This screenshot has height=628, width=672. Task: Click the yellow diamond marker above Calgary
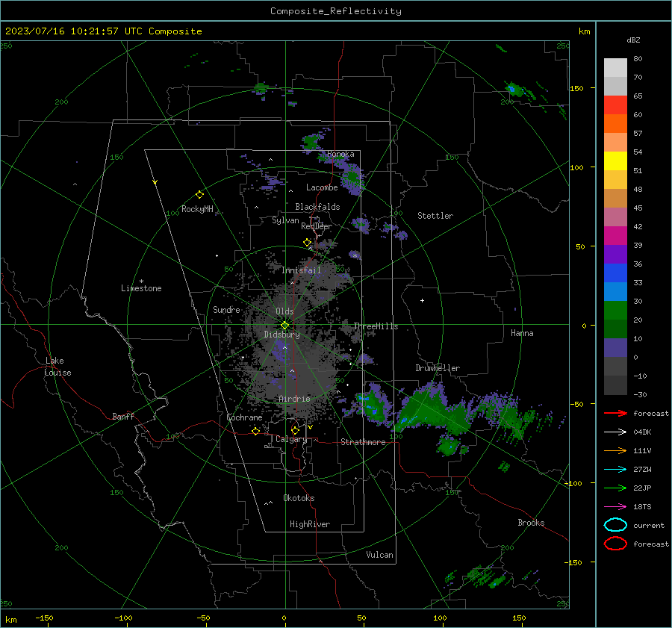pos(295,430)
